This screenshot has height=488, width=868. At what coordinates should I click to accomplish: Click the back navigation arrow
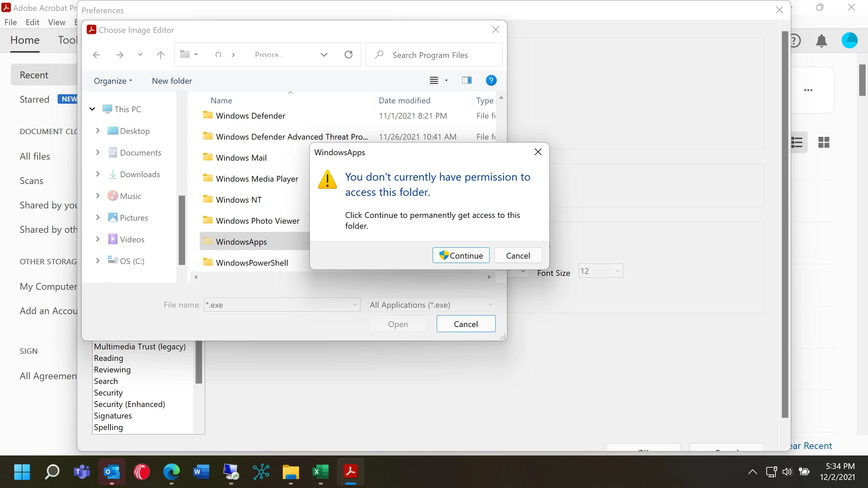point(97,55)
